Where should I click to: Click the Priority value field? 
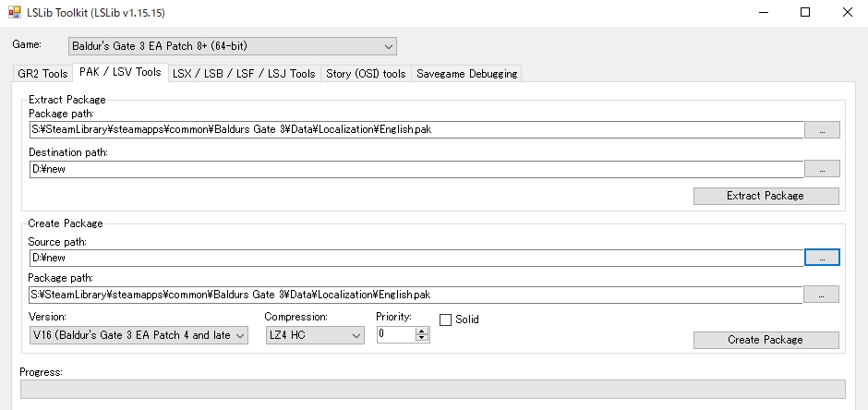(396, 334)
